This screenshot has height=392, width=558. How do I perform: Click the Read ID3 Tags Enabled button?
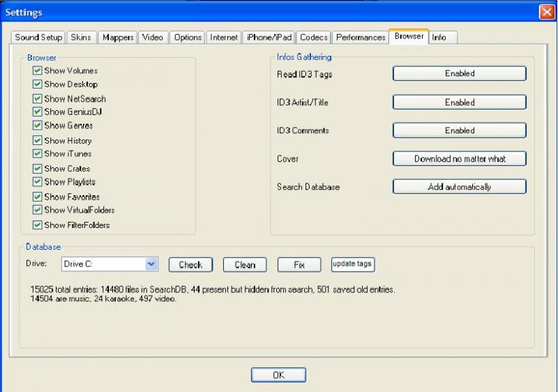pyautogui.click(x=459, y=73)
